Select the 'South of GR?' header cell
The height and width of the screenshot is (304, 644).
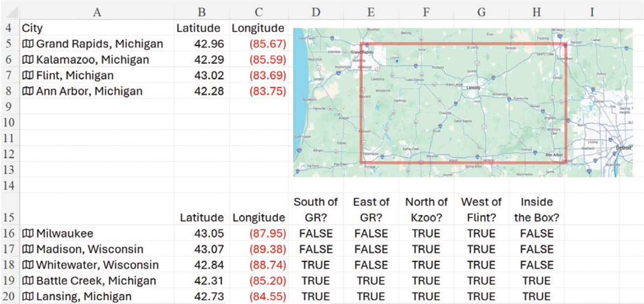click(315, 210)
